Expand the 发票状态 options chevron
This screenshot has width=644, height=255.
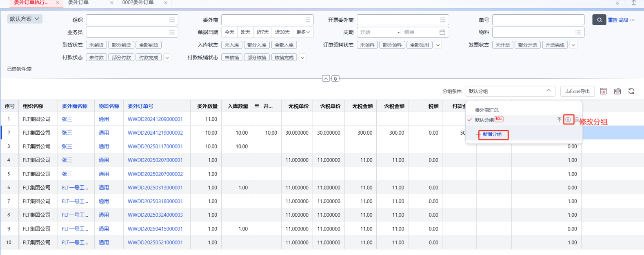pos(573,45)
